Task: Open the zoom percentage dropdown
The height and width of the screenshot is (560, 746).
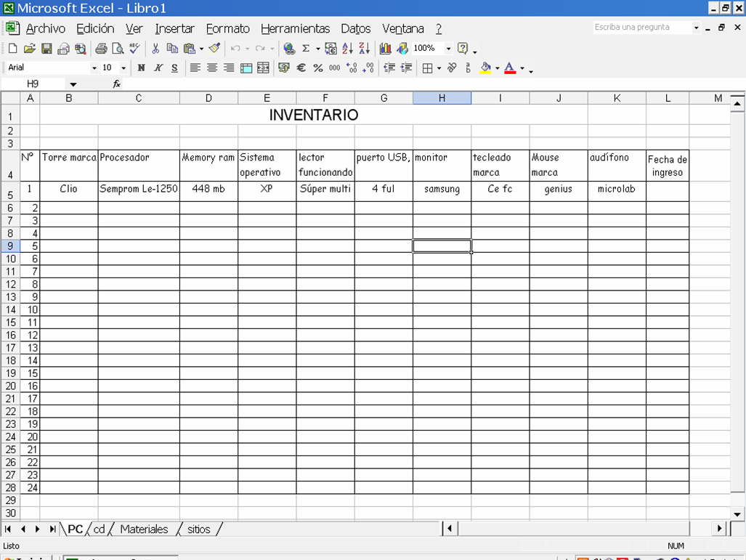Action: [448, 49]
